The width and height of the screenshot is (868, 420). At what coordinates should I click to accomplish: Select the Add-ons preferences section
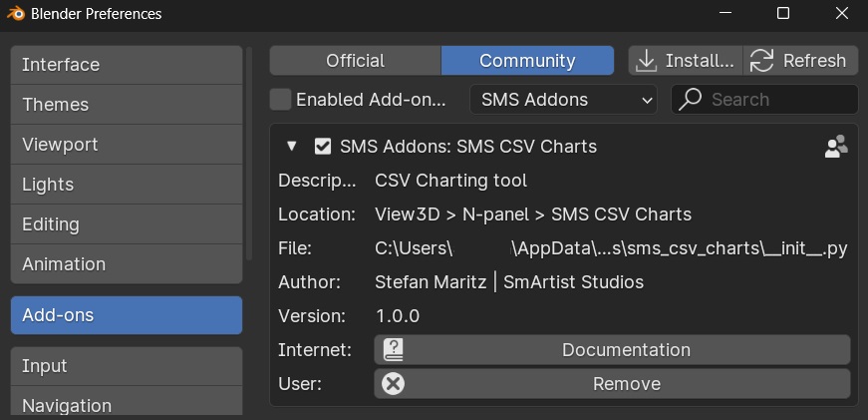click(127, 315)
